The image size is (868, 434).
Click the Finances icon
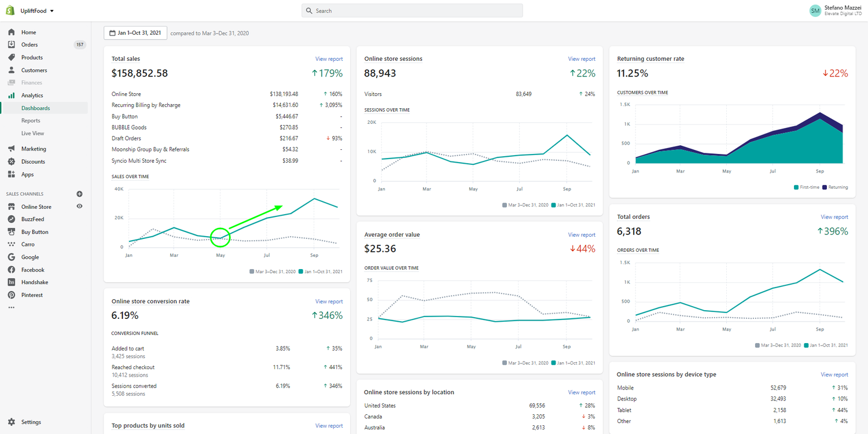click(x=11, y=83)
